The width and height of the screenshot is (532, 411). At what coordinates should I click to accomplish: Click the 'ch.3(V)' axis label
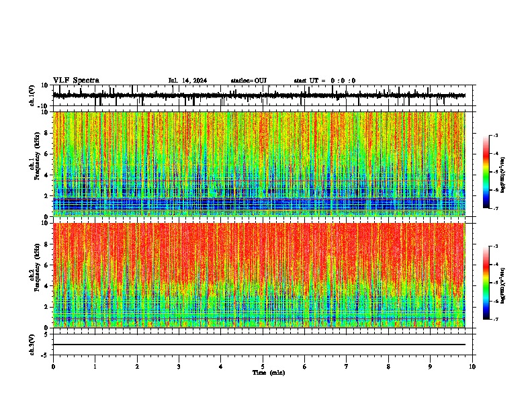(x=32, y=345)
